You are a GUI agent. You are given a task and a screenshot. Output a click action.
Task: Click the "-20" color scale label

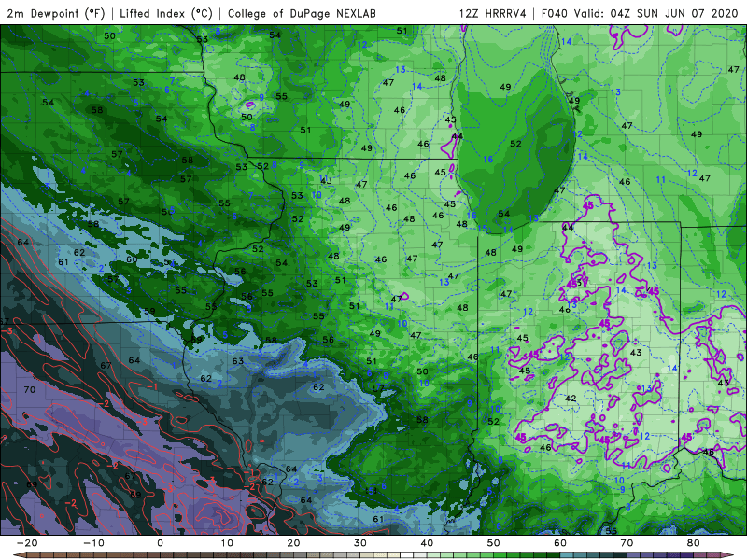tap(27, 543)
